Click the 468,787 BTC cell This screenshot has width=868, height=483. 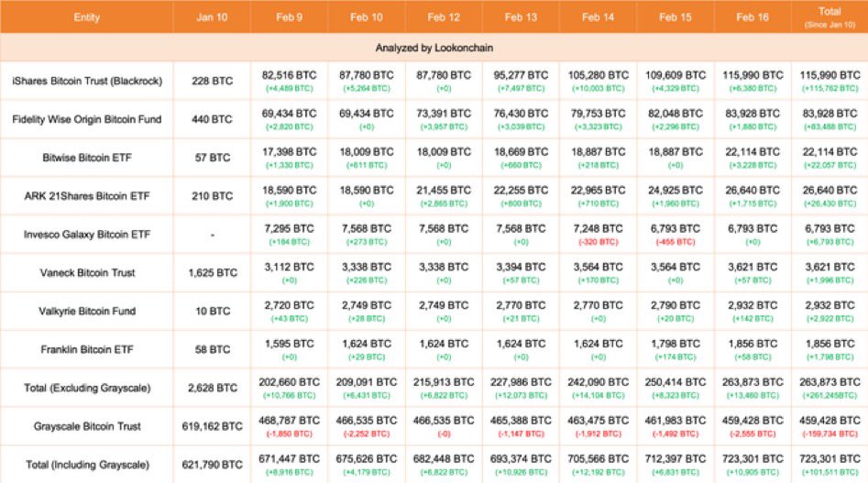(289, 426)
